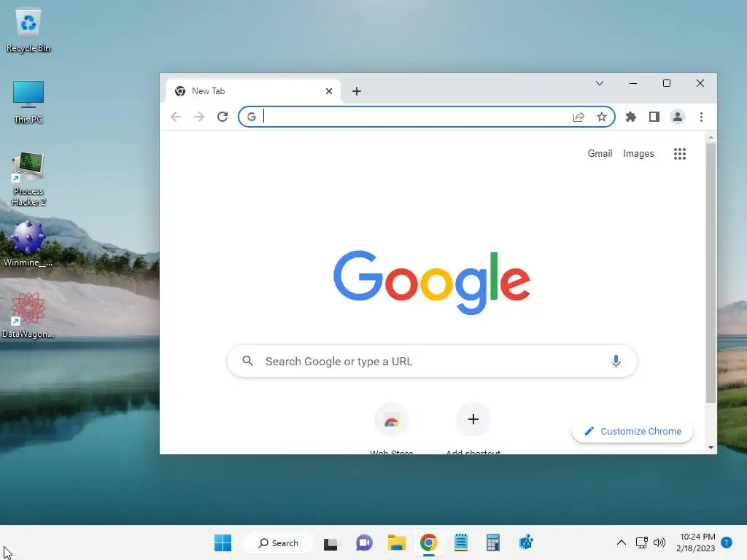Show hidden system tray icons
The image size is (747, 560).
click(x=622, y=542)
